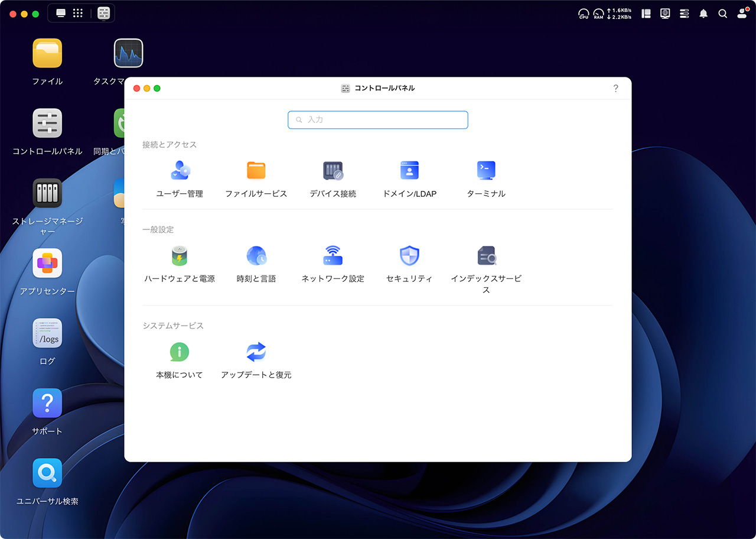The image size is (756, 539).
Task: Click the help question mark button
Action: [x=615, y=88]
